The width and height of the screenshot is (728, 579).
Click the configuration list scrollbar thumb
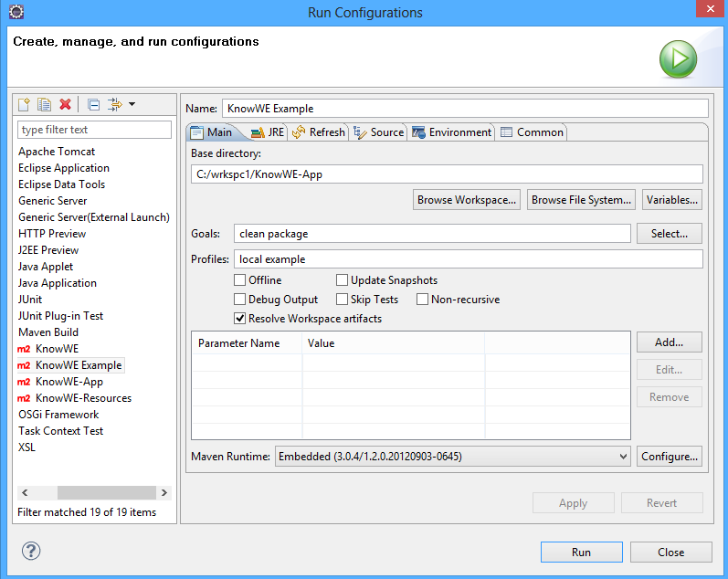(x=106, y=492)
